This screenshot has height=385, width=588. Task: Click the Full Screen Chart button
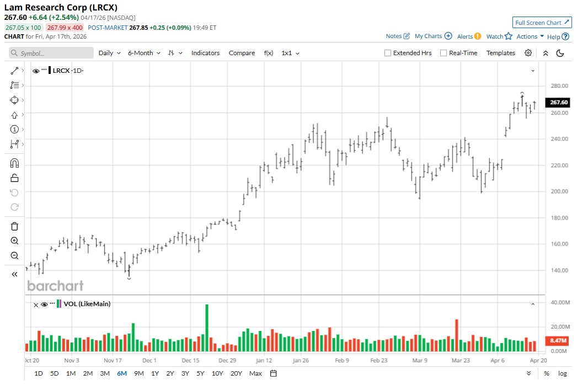(x=542, y=23)
